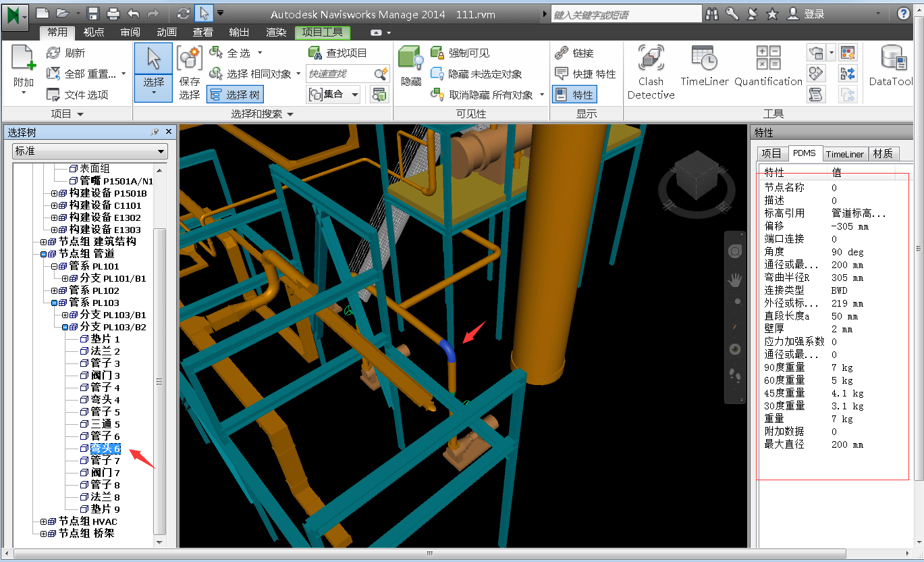Click the manage sets icon beside 集合 dropdown

pos(379,95)
